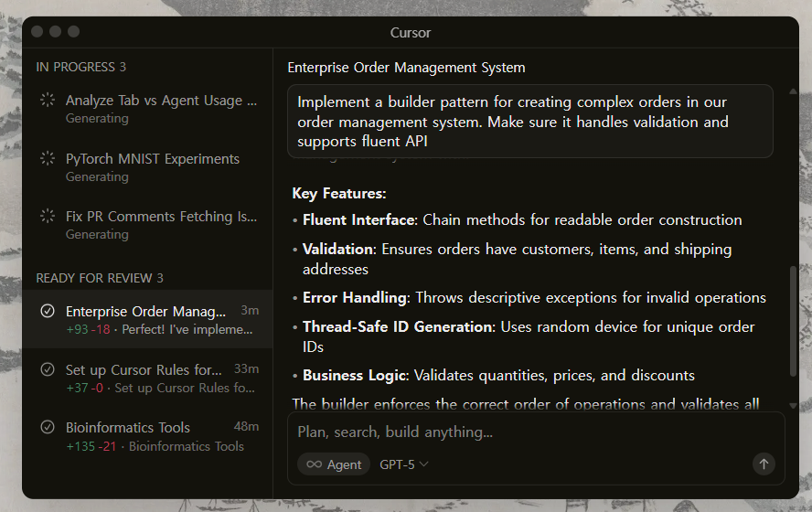Click the checkmark icon next to Bioinformatics Tools
The image size is (812, 512).
point(48,428)
